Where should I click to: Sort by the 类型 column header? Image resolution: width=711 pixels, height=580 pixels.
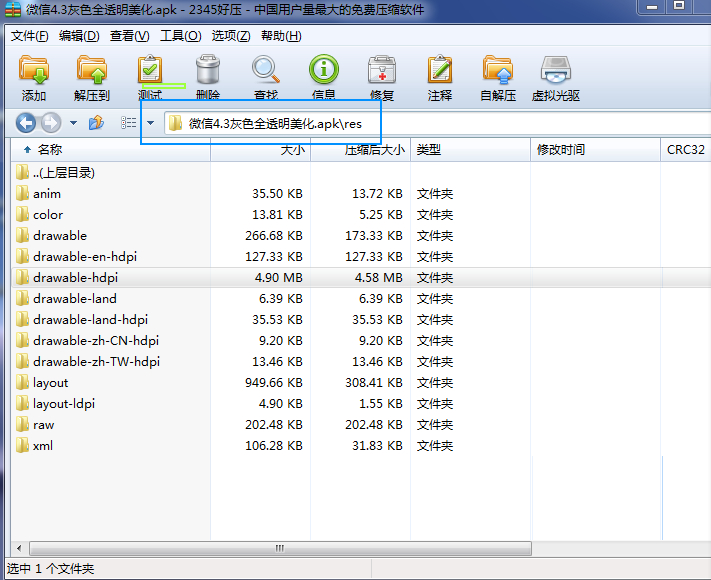(x=470, y=150)
